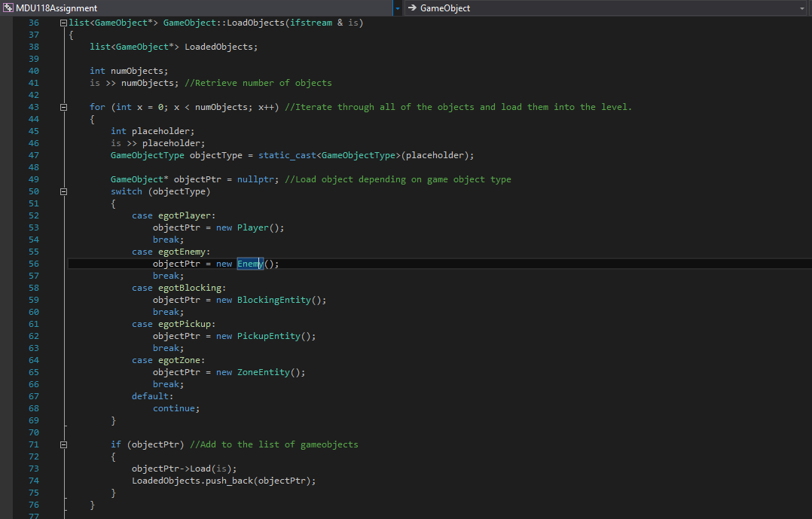Click the Player constructor on line 53
Screen dimensions: 812x519
pos(252,227)
